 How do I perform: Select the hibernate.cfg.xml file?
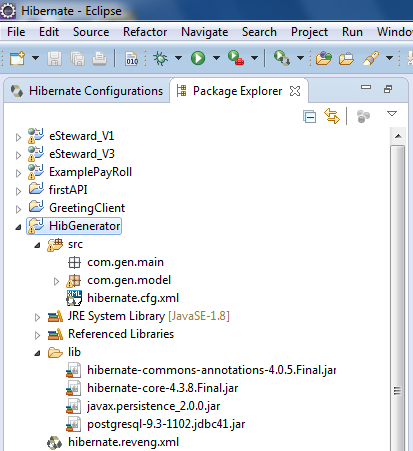[133, 298]
